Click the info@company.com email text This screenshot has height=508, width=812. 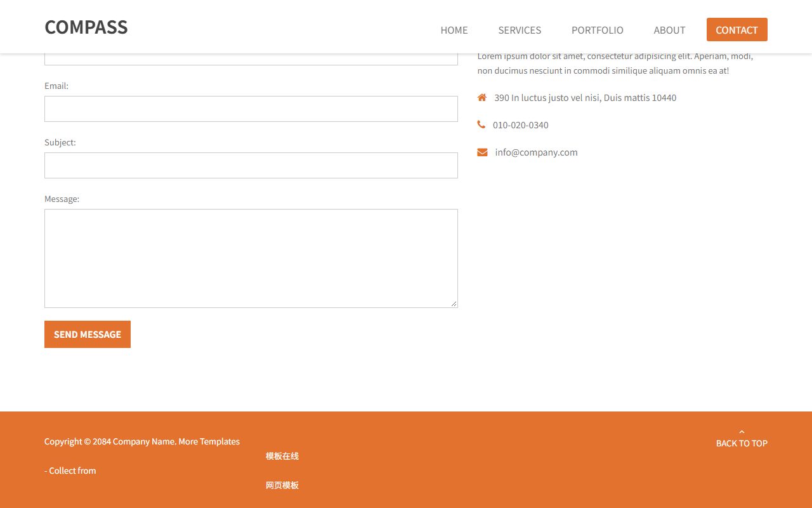pyautogui.click(x=537, y=152)
